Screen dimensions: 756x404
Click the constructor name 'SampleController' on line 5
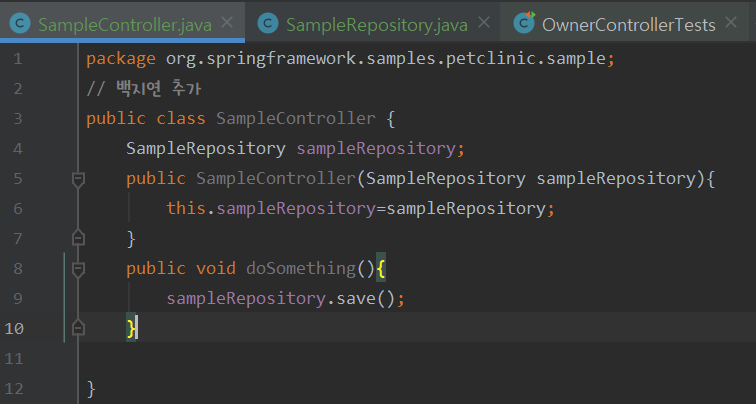[276, 178]
